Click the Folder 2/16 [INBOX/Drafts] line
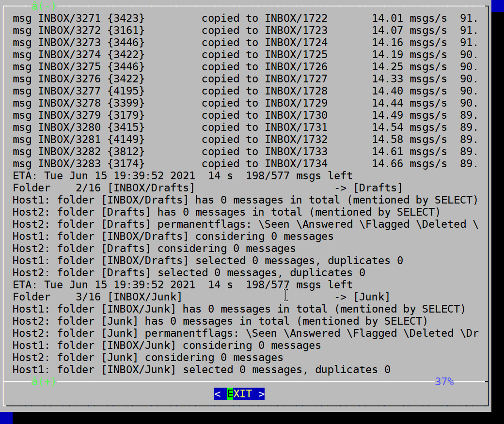 pos(207,188)
